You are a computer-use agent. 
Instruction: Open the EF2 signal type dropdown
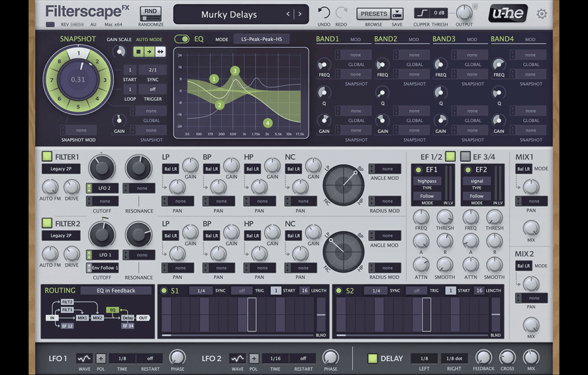477,181
